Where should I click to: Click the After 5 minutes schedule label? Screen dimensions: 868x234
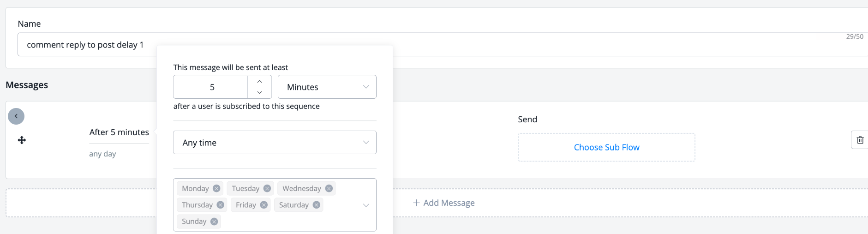(119, 132)
